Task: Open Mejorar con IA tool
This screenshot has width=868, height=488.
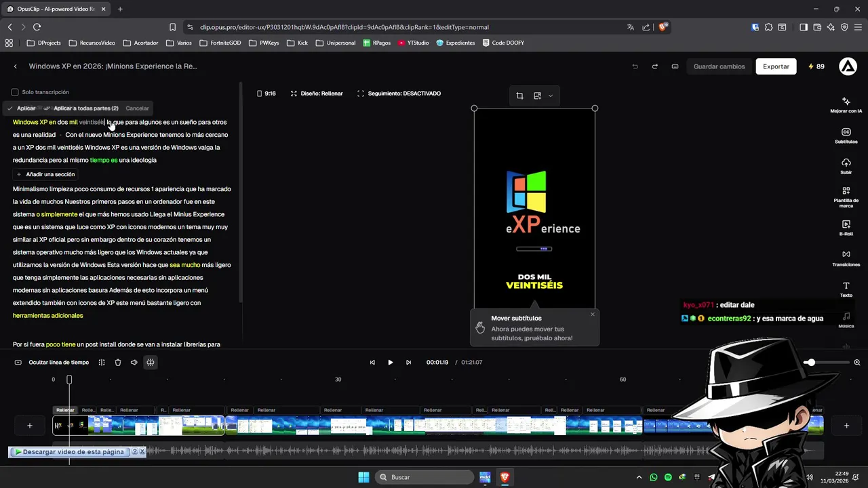Action: click(846, 104)
